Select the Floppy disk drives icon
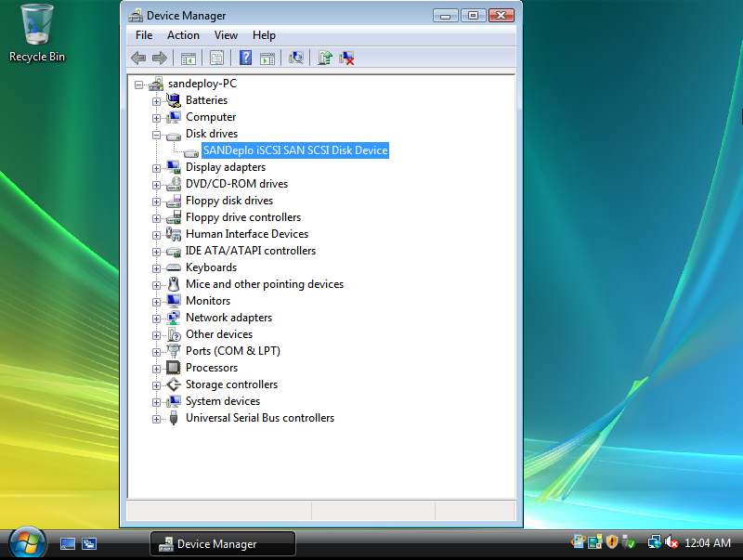The width and height of the screenshot is (743, 560). [x=174, y=201]
